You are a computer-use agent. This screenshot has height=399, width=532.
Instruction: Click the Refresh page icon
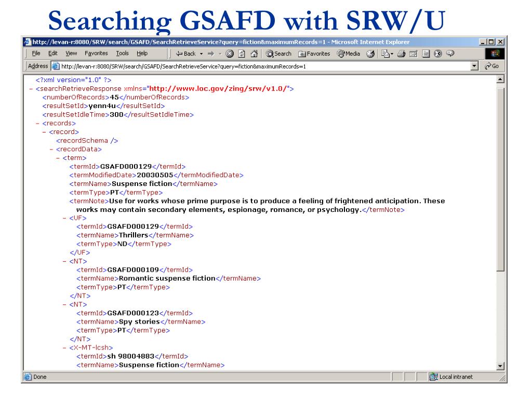tap(242, 54)
